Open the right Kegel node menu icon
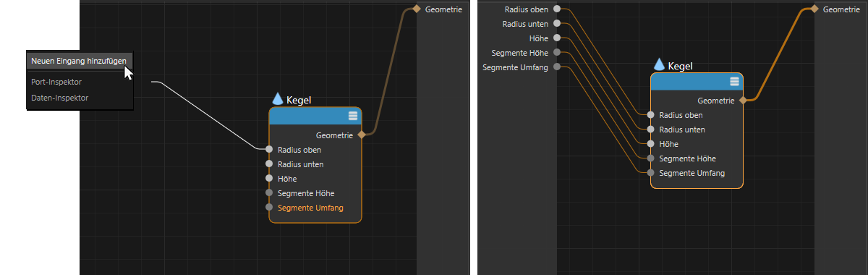Viewport: 868px width, 275px height. coord(735,82)
